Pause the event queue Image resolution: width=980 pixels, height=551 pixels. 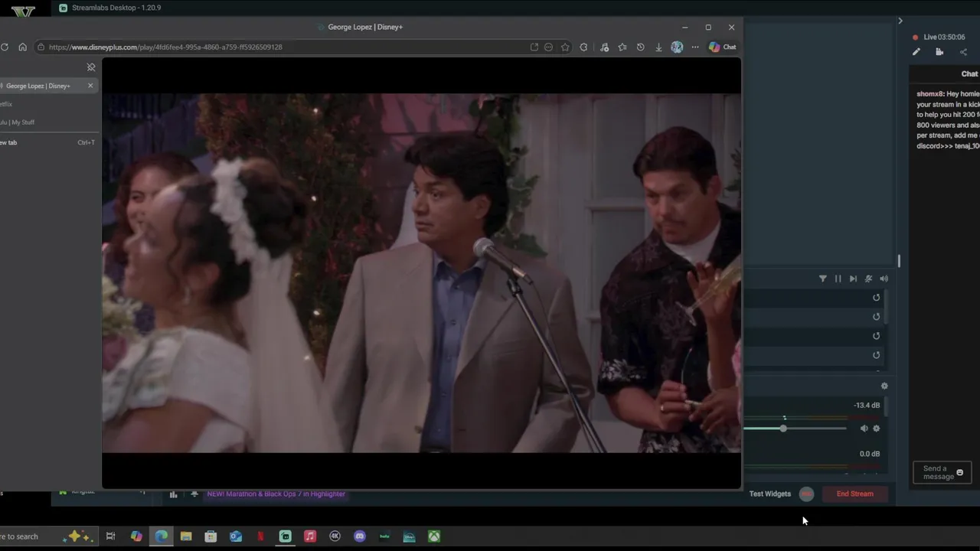point(838,279)
